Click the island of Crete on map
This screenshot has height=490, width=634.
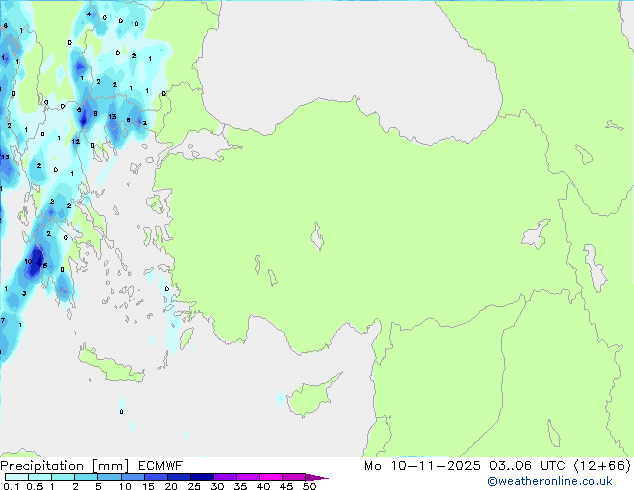[111, 365]
